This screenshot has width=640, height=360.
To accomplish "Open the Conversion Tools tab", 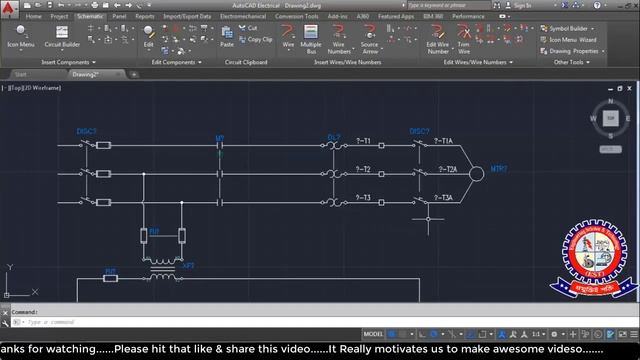I will pos(297,16).
